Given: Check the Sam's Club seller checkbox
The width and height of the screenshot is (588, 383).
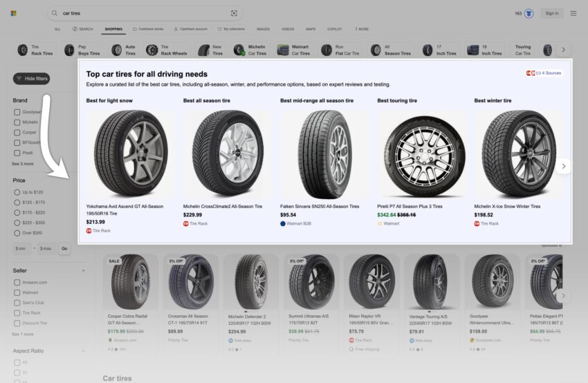Looking at the screenshot, I should pos(17,303).
